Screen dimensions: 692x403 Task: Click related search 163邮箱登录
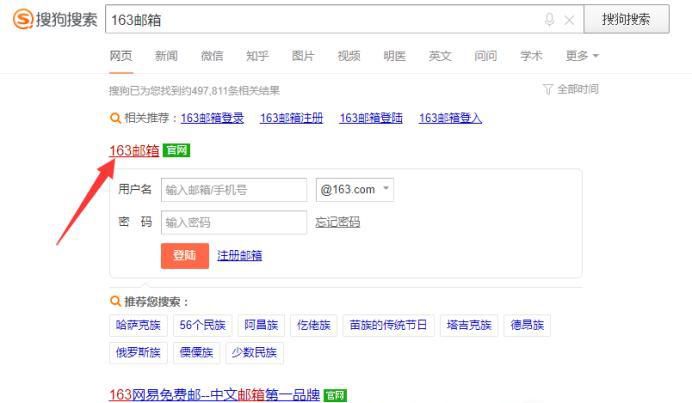pos(212,118)
